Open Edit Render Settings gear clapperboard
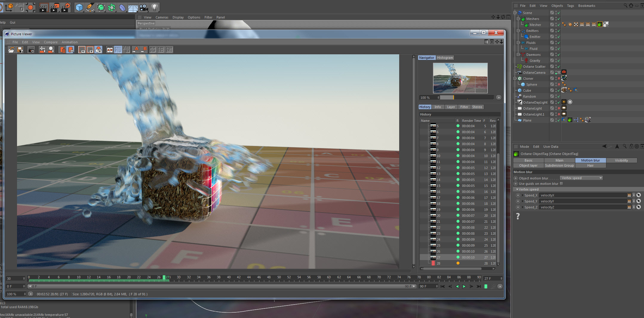 [66, 7]
